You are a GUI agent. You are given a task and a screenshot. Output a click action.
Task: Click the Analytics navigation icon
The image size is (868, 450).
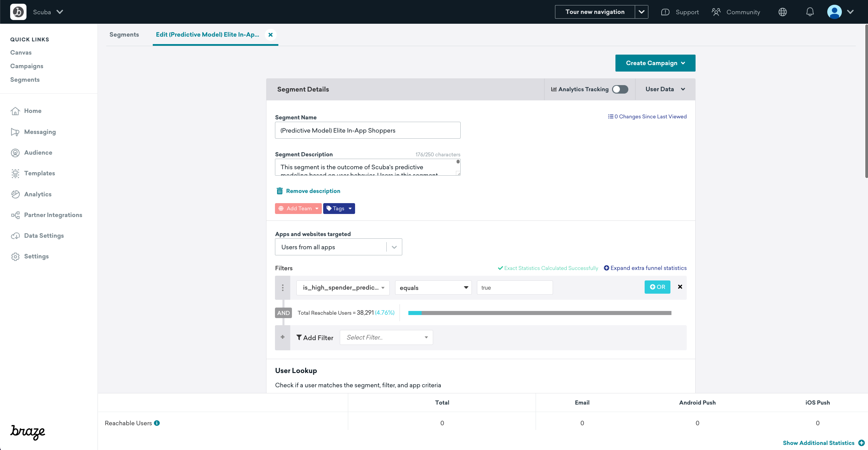(x=16, y=194)
